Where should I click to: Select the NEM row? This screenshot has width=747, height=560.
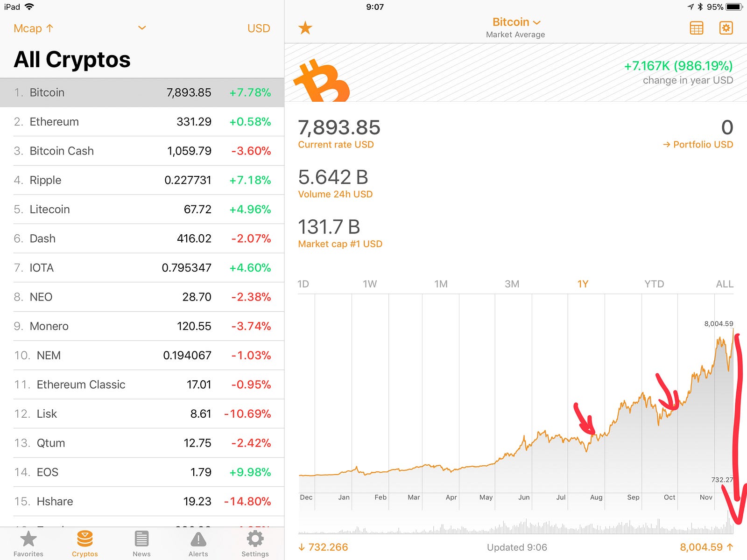[x=142, y=355]
